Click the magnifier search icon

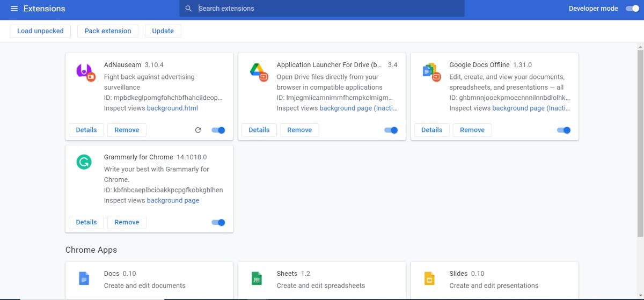[x=188, y=9]
